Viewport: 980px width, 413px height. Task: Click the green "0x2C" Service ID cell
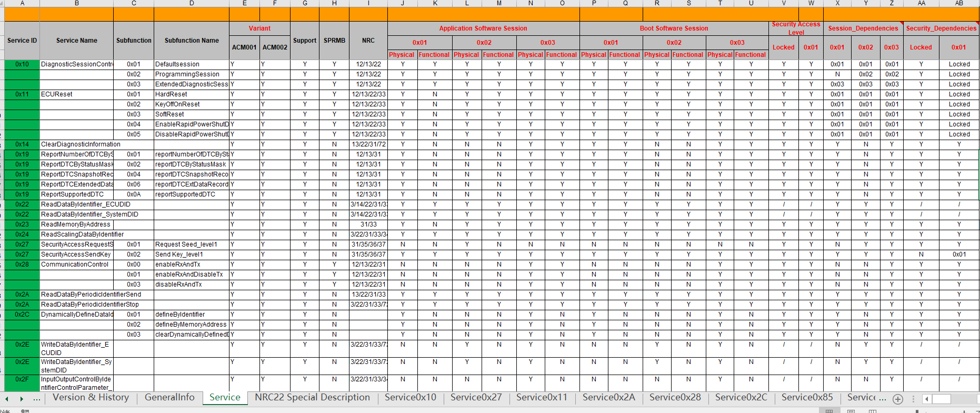pyautogui.click(x=22, y=314)
